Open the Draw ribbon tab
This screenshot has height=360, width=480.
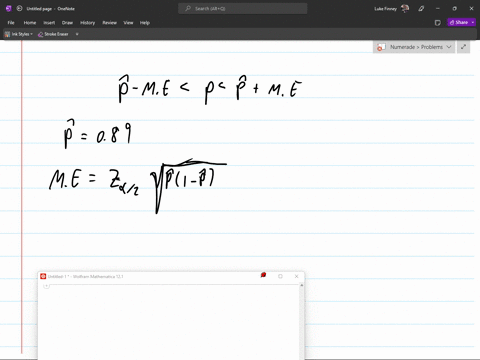pos(67,23)
